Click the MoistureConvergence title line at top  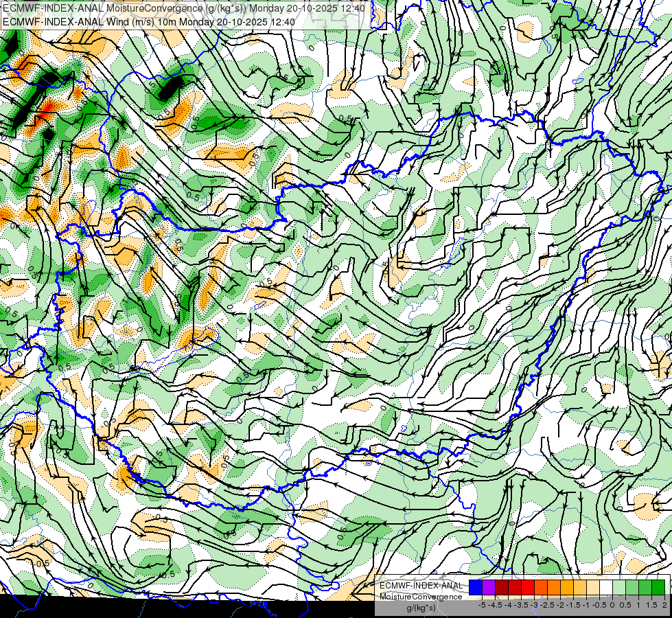(x=184, y=8)
